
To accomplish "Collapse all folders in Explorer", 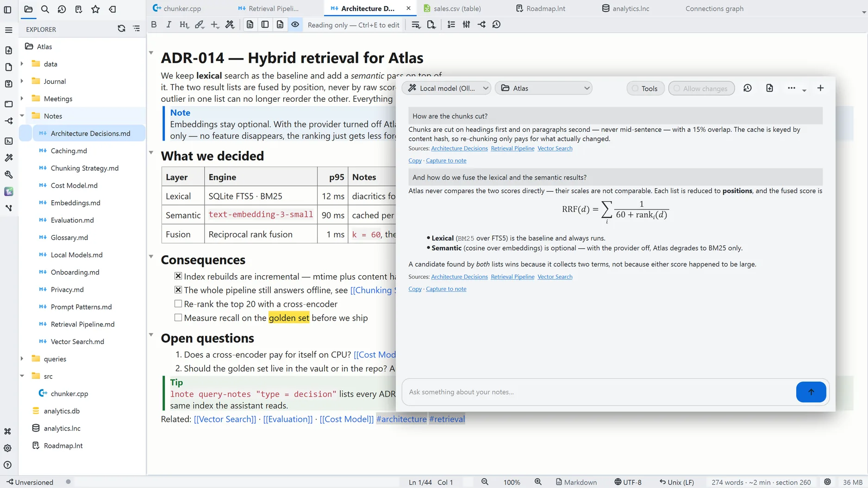I will point(137,29).
